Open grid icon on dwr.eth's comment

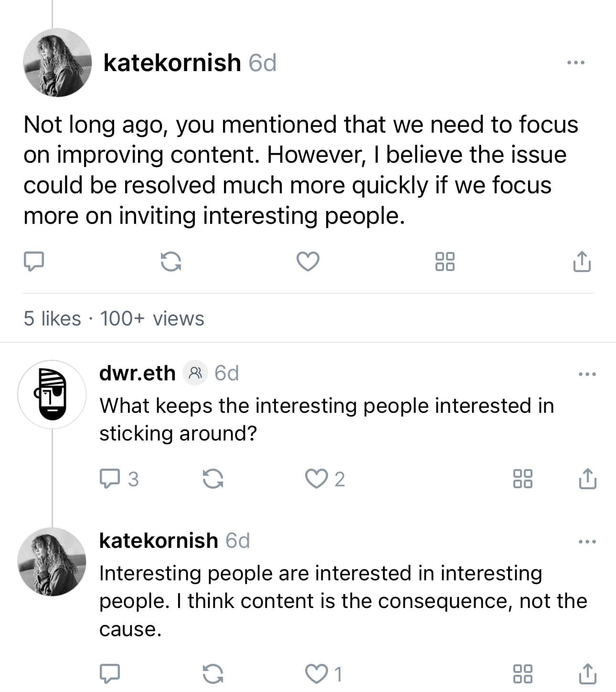tap(523, 479)
